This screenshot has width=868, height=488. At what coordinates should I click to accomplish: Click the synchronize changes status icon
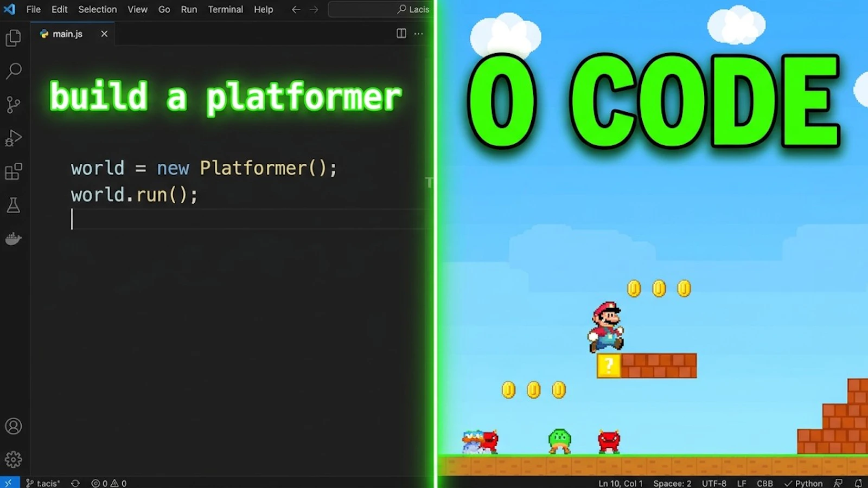tap(75, 483)
